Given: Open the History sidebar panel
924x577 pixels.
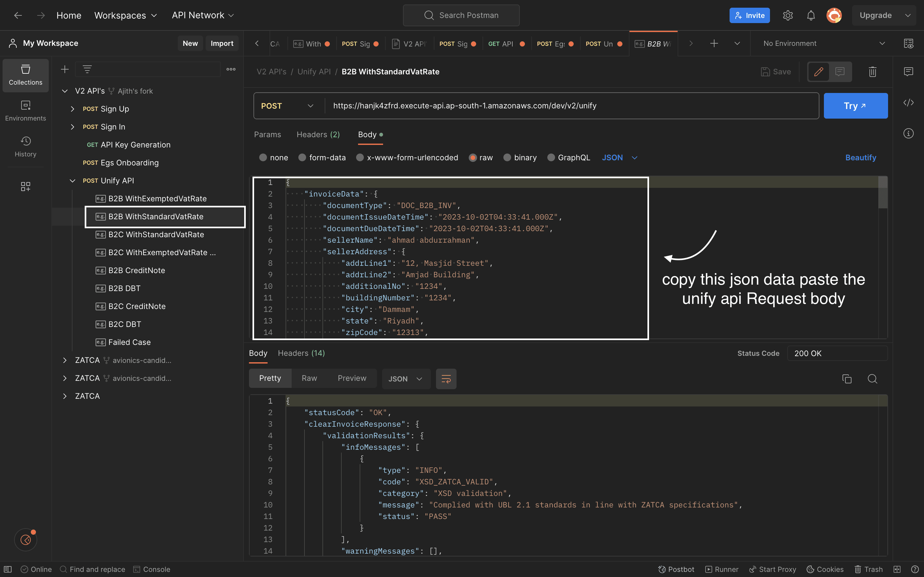Looking at the screenshot, I should pos(25,146).
